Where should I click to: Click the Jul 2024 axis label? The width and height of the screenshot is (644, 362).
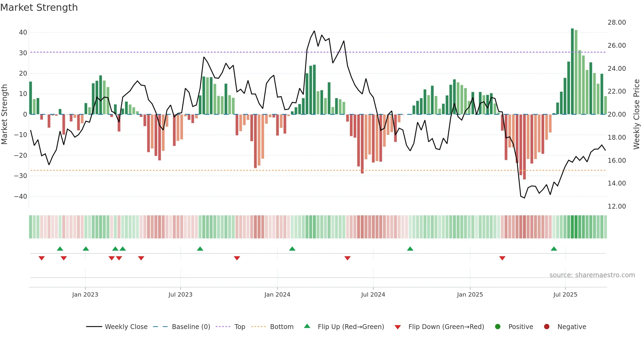[x=373, y=294]
